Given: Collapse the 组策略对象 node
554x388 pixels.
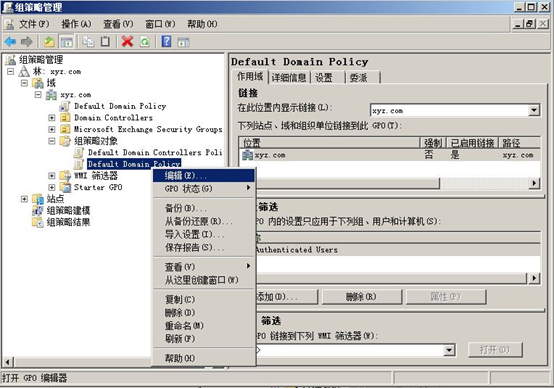Looking at the screenshot, I should 52,141.
